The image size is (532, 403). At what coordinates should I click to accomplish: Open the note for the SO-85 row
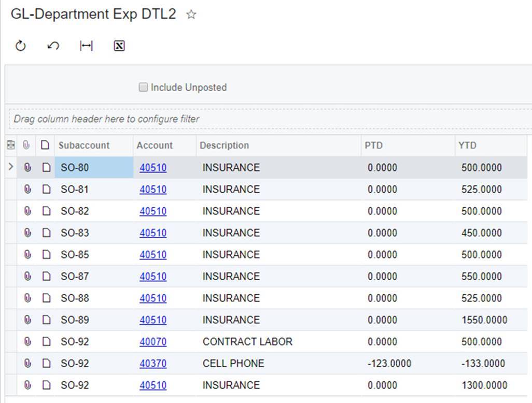point(47,254)
